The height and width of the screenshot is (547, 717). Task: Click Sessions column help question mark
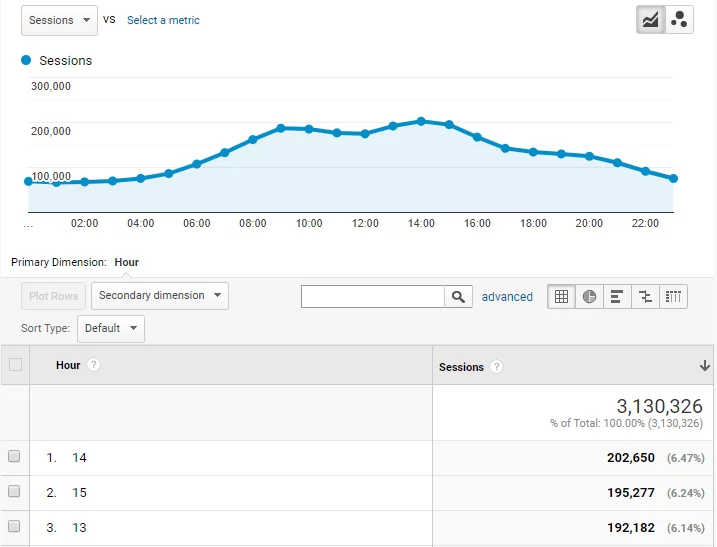click(497, 366)
